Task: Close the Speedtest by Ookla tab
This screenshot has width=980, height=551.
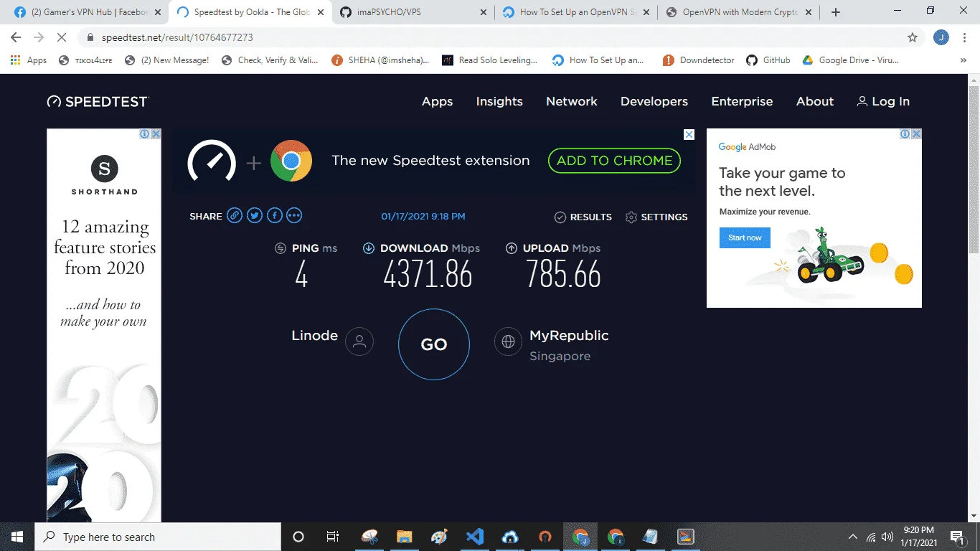Action: coord(321,12)
